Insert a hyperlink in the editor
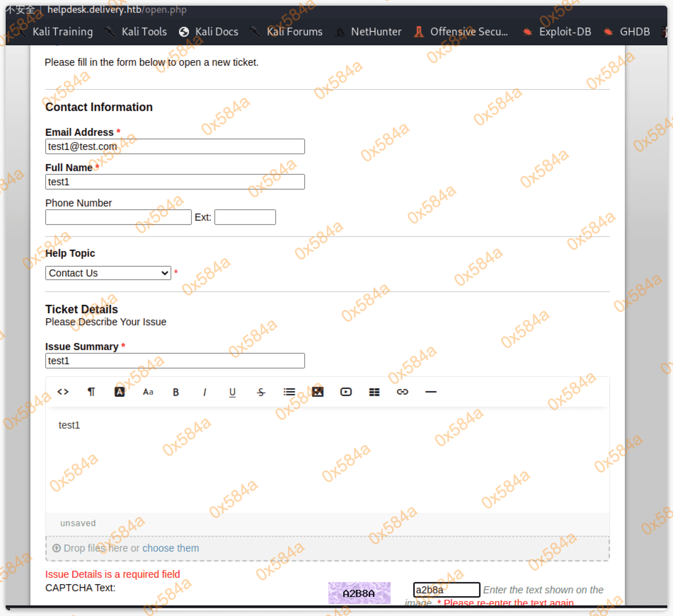 [402, 392]
